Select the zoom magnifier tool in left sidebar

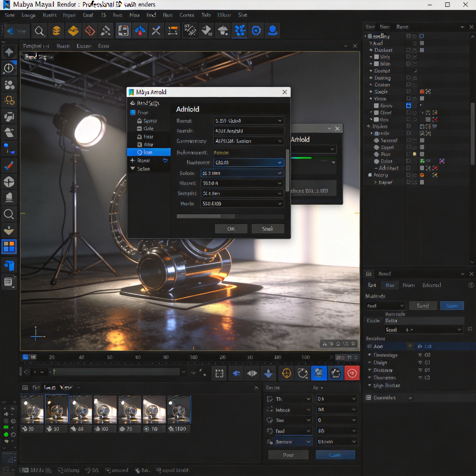click(9, 214)
